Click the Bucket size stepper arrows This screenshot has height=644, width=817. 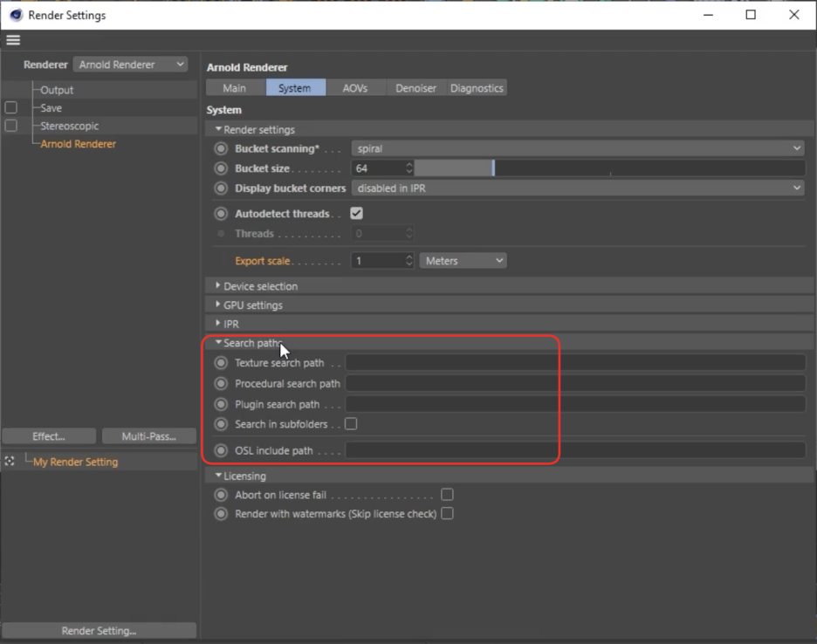point(409,168)
